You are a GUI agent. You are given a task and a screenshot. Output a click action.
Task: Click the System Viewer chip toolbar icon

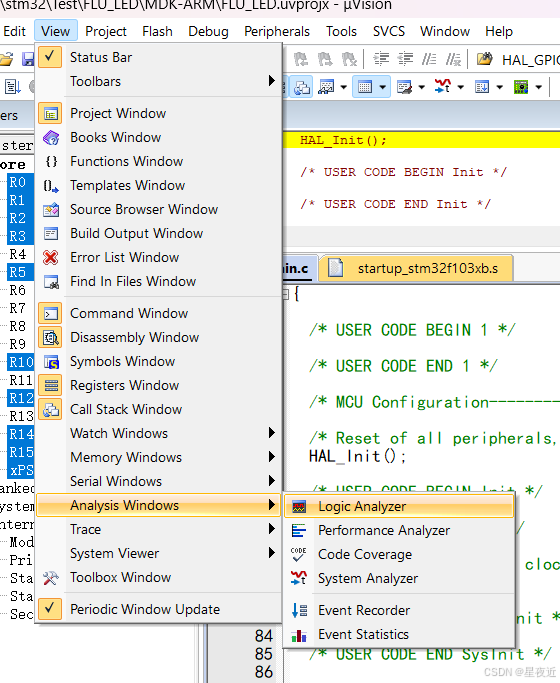521,87
